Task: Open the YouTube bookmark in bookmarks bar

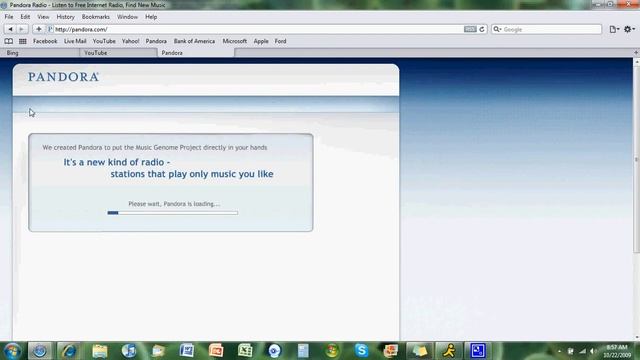Action: click(104, 41)
